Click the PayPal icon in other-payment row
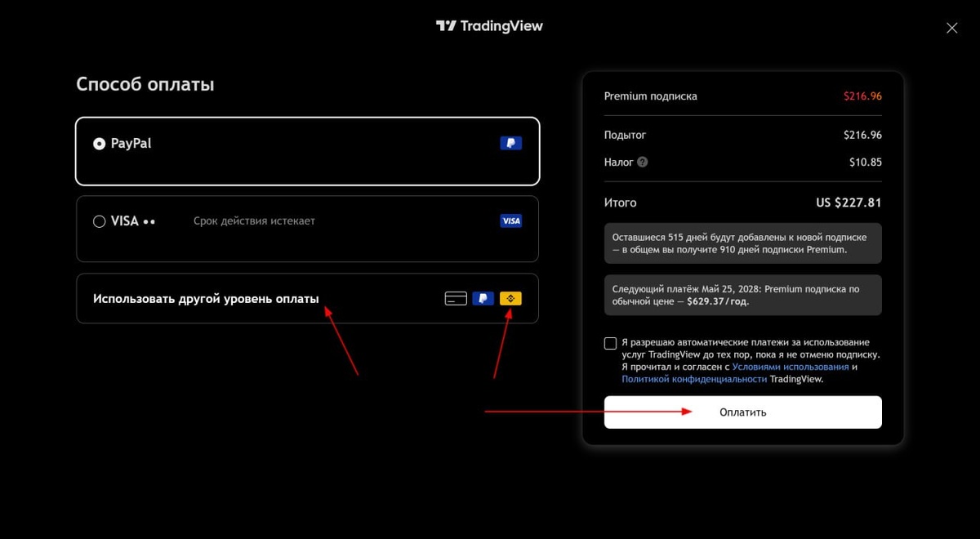 tap(483, 298)
